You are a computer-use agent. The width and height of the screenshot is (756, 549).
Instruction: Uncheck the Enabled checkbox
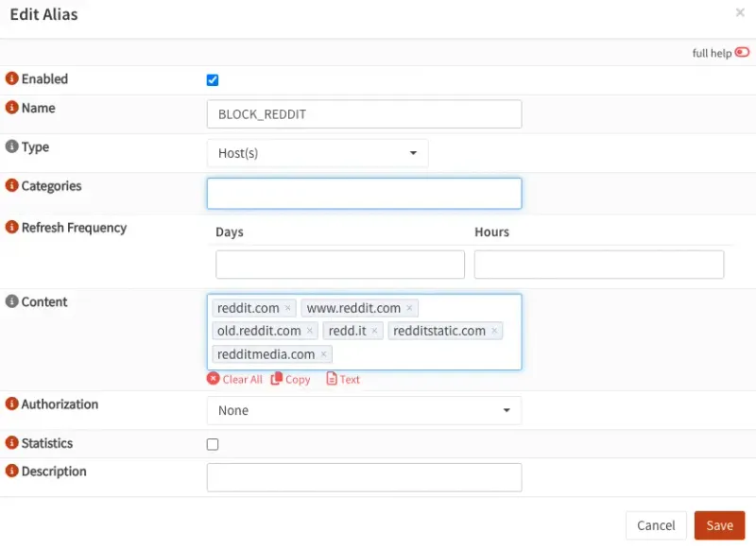point(212,80)
